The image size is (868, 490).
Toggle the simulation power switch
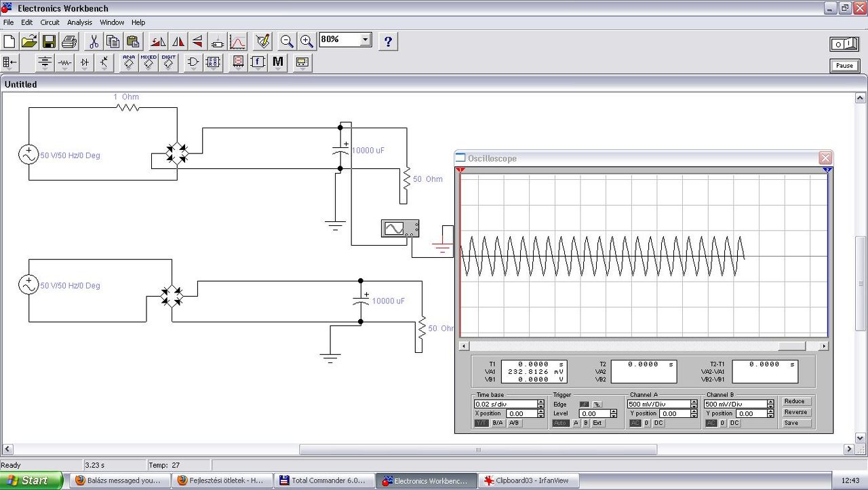click(x=844, y=44)
